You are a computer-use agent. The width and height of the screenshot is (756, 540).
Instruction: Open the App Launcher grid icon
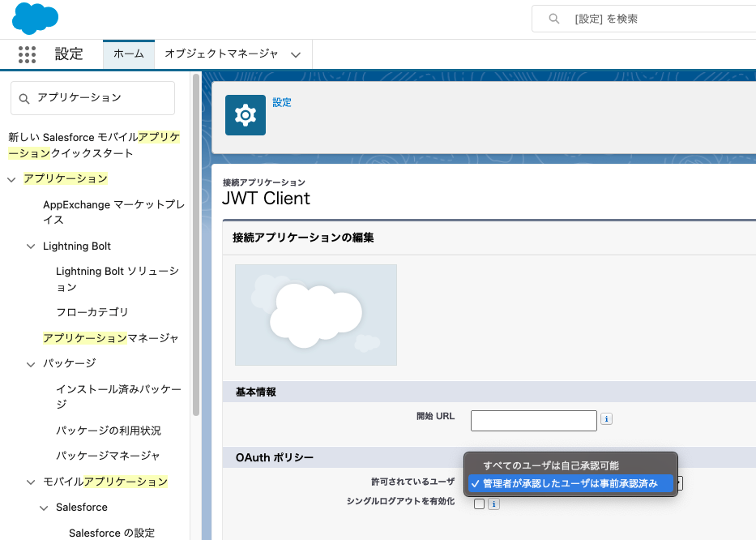pos(27,54)
